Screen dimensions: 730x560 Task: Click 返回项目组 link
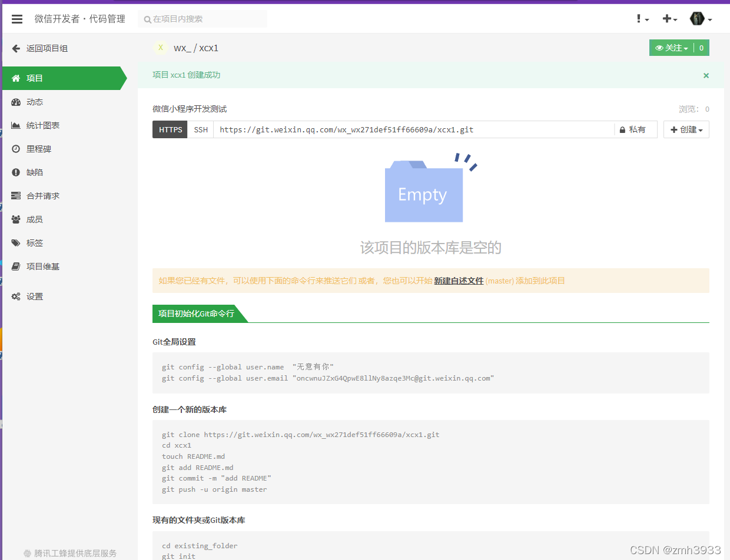pos(47,48)
